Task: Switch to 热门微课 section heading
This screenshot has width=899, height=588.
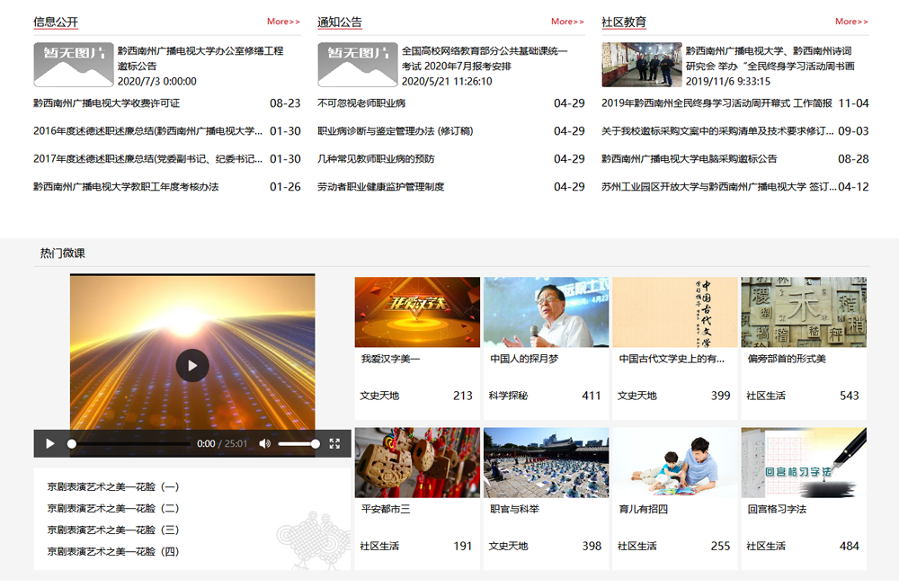Action: [x=63, y=254]
